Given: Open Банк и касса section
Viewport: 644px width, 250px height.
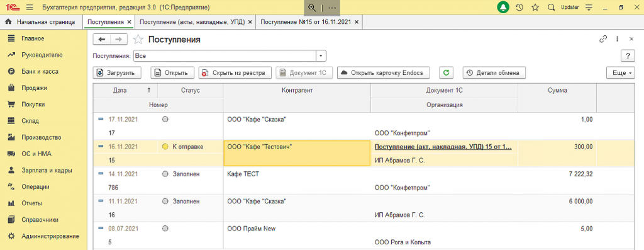Looking at the screenshot, I should [x=40, y=72].
